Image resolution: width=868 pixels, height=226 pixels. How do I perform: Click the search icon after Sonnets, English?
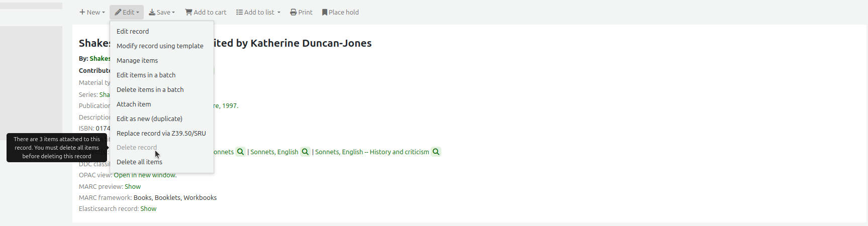pyautogui.click(x=305, y=152)
